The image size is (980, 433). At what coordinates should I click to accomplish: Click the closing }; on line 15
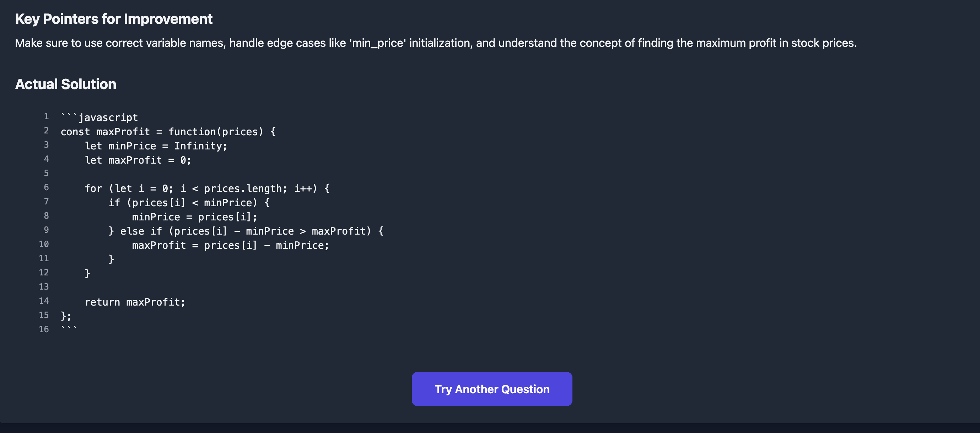tap(66, 316)
